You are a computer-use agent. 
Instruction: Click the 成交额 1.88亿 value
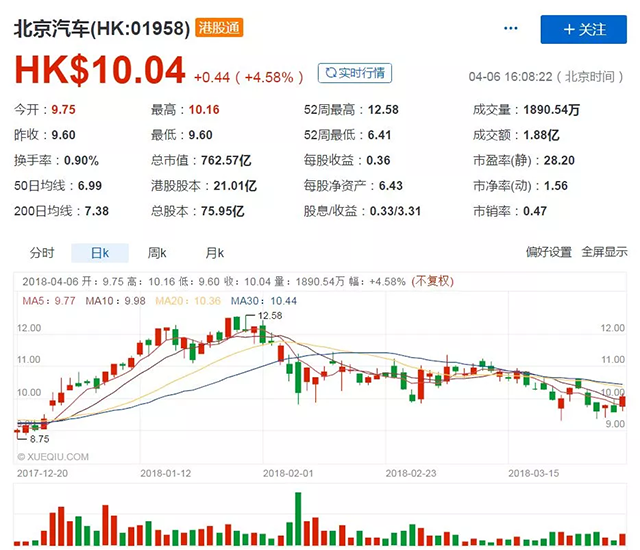point(541,135)
